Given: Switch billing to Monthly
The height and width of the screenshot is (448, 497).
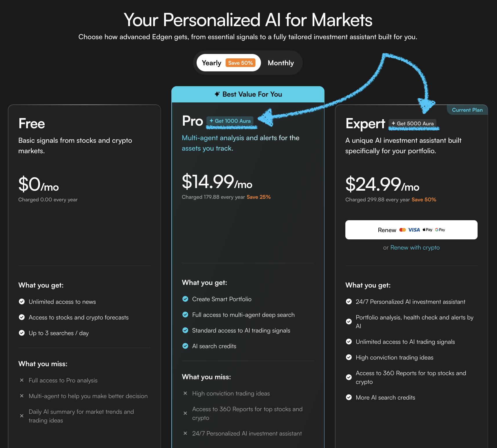Looking at the screenshot, I should coord(281,63).
